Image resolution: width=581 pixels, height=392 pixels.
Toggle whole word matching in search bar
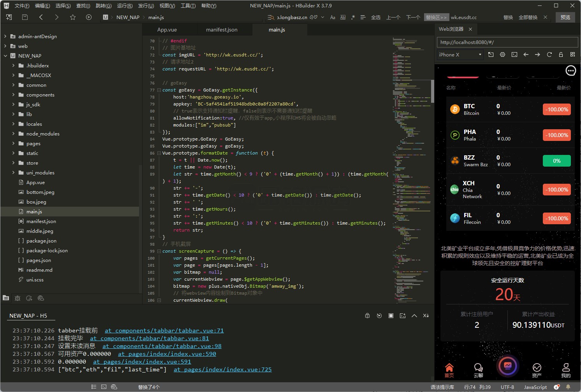tap(343, 17)
